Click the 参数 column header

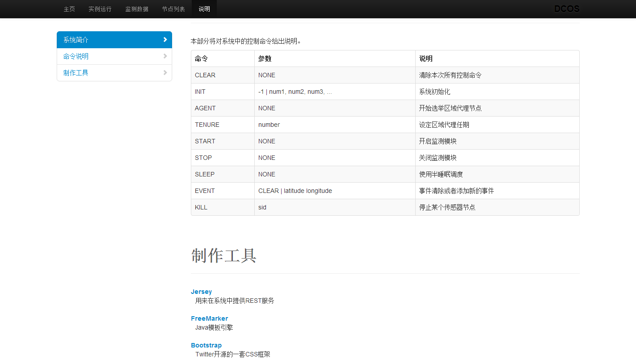[335, 59]
